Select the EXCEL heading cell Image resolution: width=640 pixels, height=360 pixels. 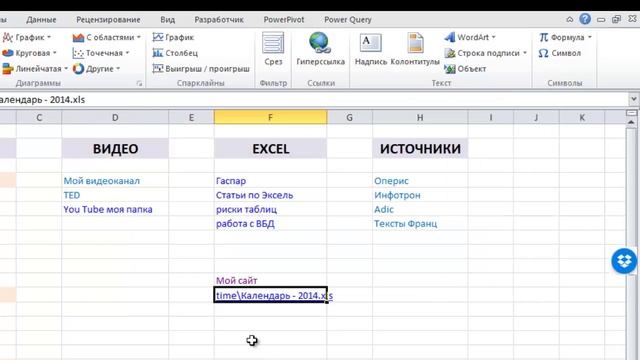pyautogui.click(x=270, y=149)
